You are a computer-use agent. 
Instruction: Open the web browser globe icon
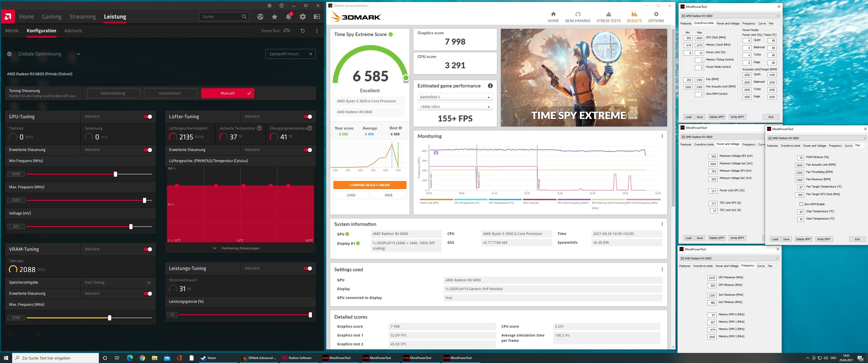[x=260, y=16]
